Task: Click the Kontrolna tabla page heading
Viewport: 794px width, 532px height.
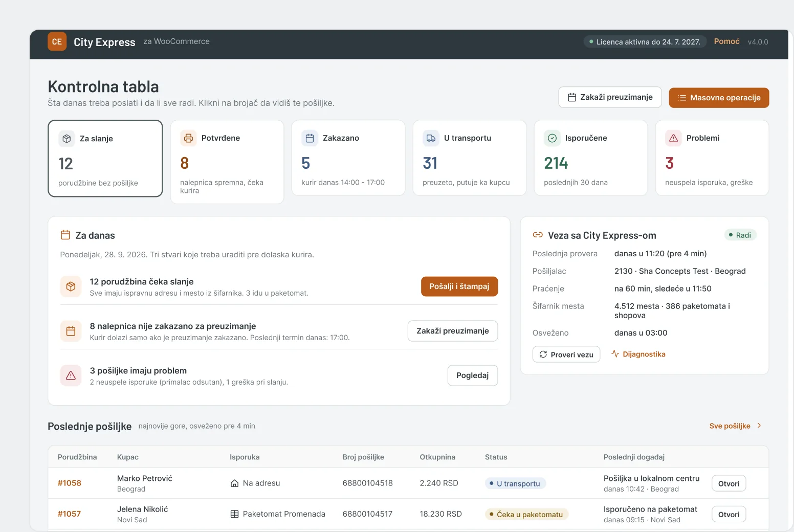Action: (x=103, y=86)
